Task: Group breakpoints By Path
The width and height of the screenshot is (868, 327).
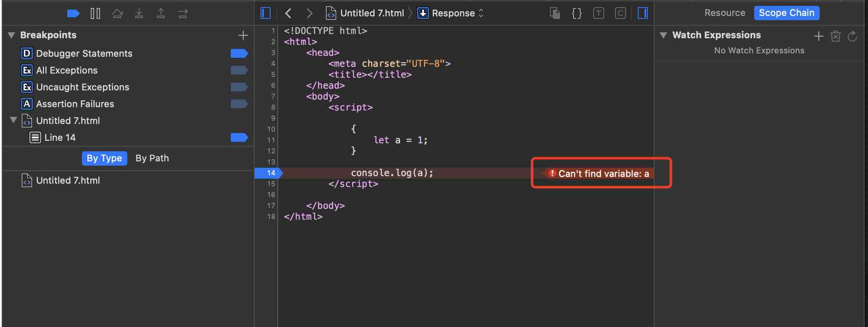Action: tap(152, 158)
